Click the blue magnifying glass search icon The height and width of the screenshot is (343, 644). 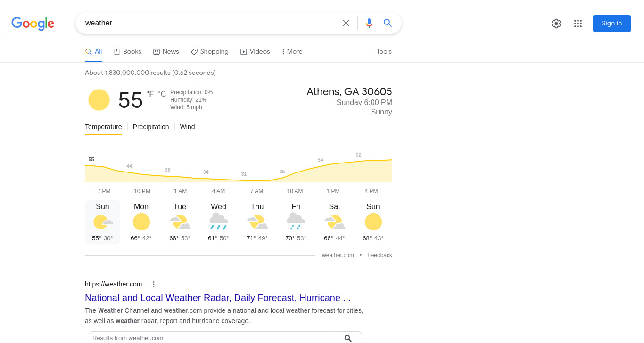[x=388, y=23]
